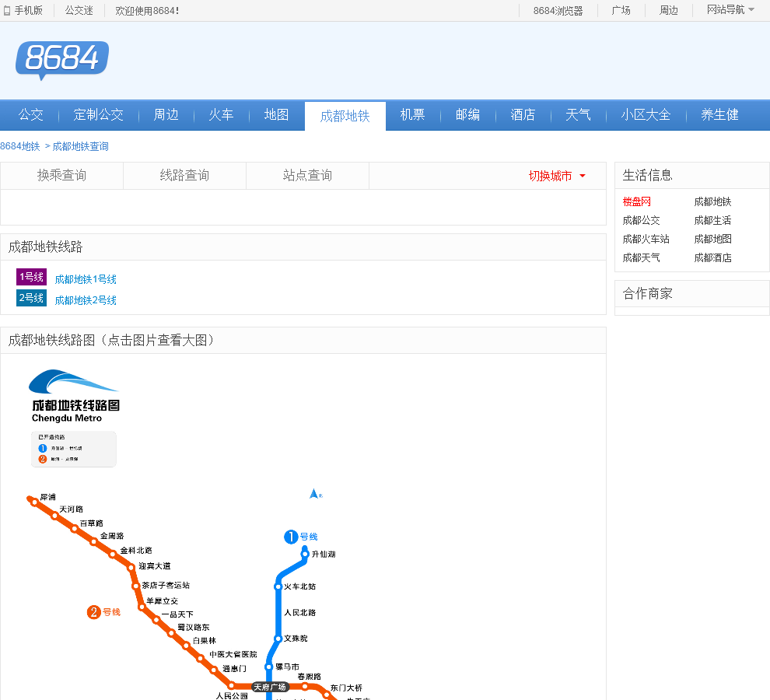Expand the 网站导航 dropdown

tap(730, 10)
